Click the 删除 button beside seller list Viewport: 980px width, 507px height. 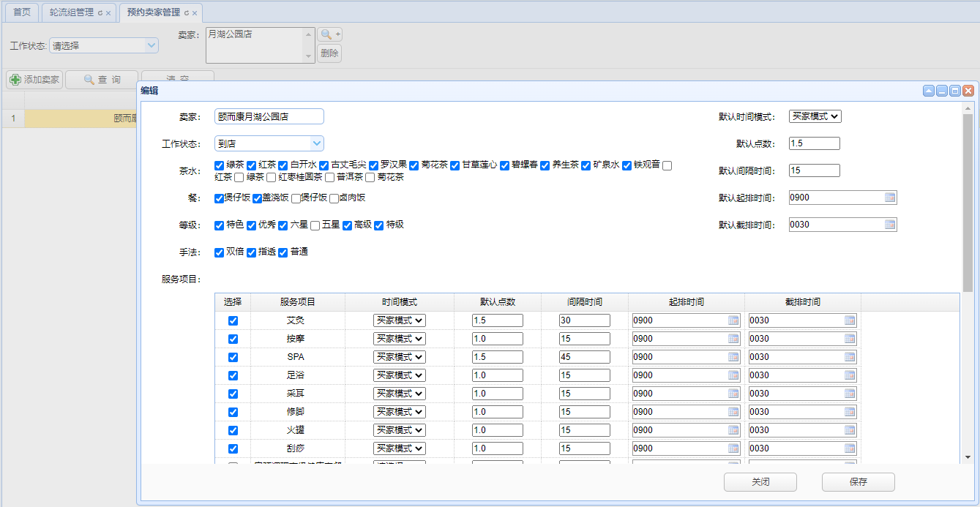point(329,53)
